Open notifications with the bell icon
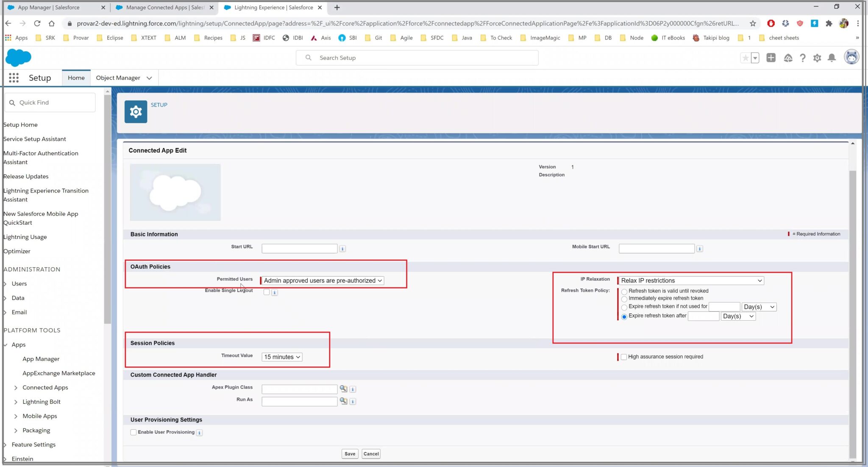Viewport: 868px width, 467px height. [831, 58]
